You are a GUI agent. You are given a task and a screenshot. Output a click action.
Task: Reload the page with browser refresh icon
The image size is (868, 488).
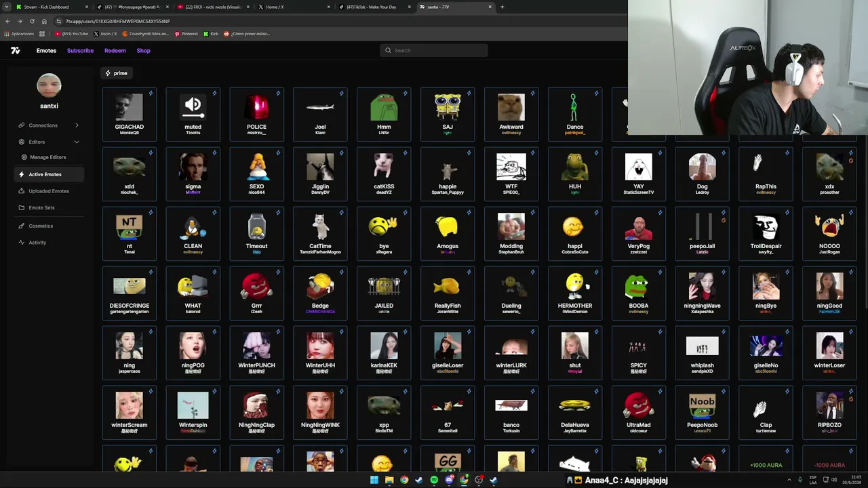coord(32,21)
